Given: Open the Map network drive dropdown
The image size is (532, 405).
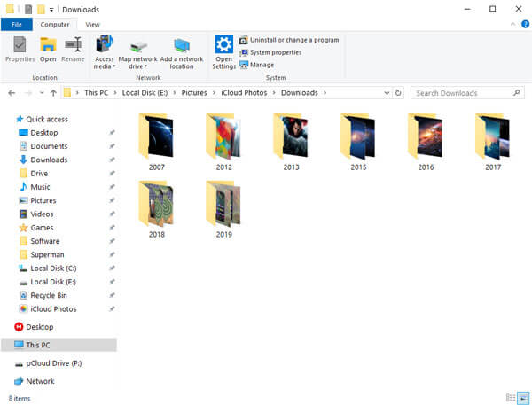Looking at the screenshot, I should (137, 55).
